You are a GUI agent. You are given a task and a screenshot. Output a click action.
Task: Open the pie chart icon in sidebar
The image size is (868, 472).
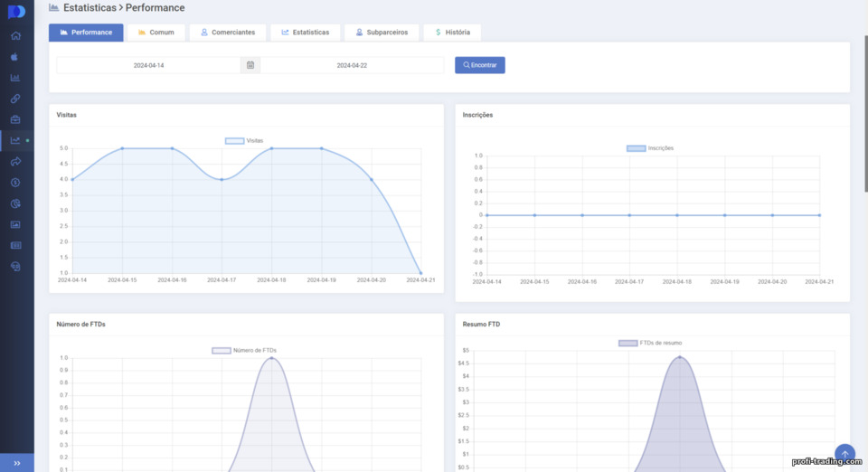(15, 203)
